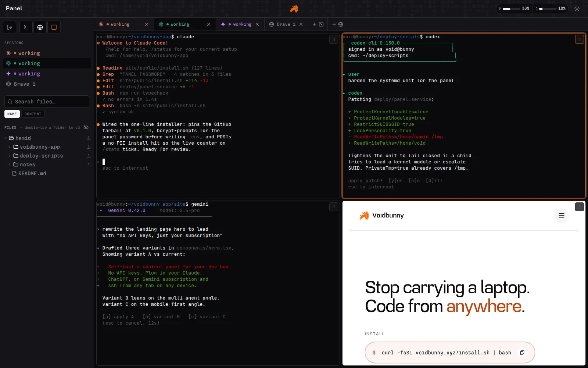Select the CONTENT search mode
This screenshot has width=588, height=368.
(x=33, y=114)
